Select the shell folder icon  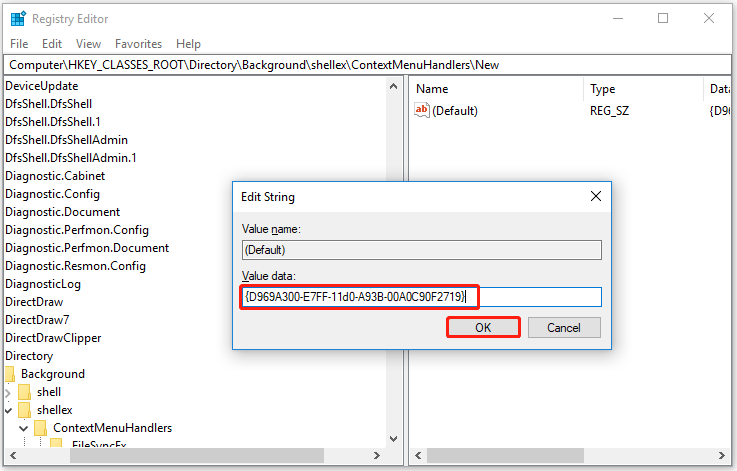pyautogui.click(x=24, y=392)
